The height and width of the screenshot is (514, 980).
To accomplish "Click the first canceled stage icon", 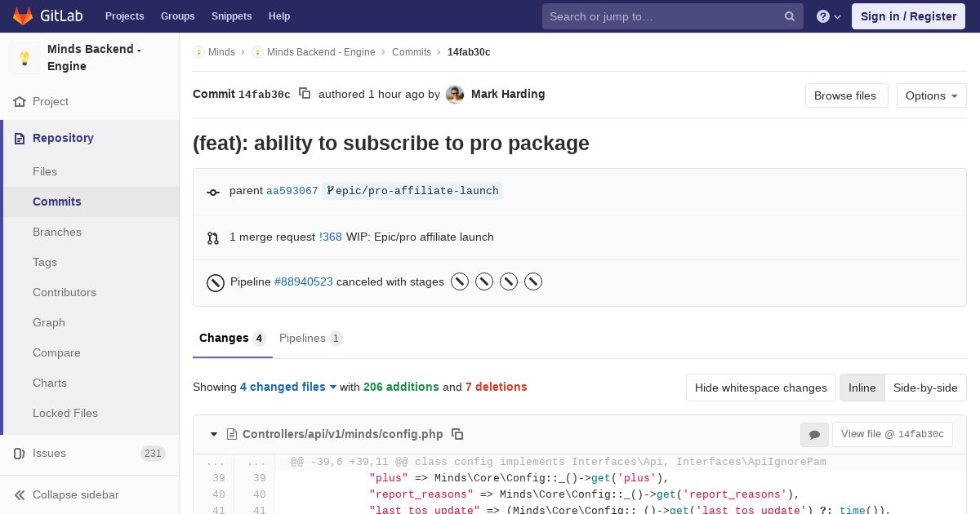I will click(460, 282).
